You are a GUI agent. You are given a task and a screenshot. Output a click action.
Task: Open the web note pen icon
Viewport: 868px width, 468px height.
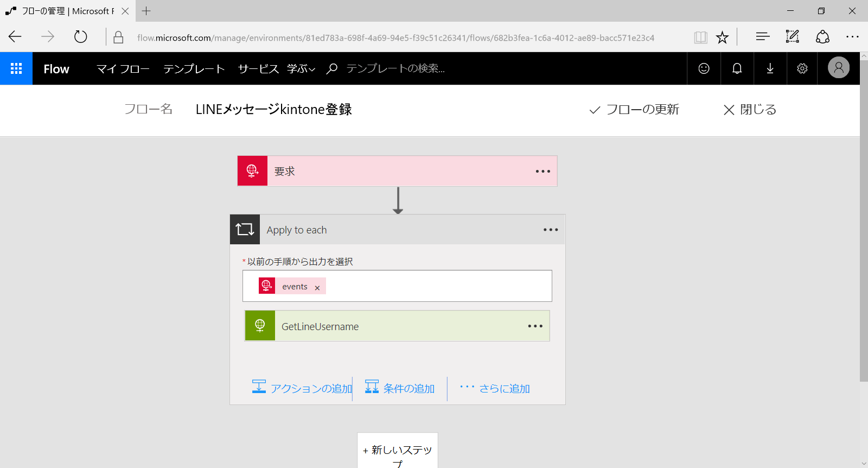[x=793, y=37]
